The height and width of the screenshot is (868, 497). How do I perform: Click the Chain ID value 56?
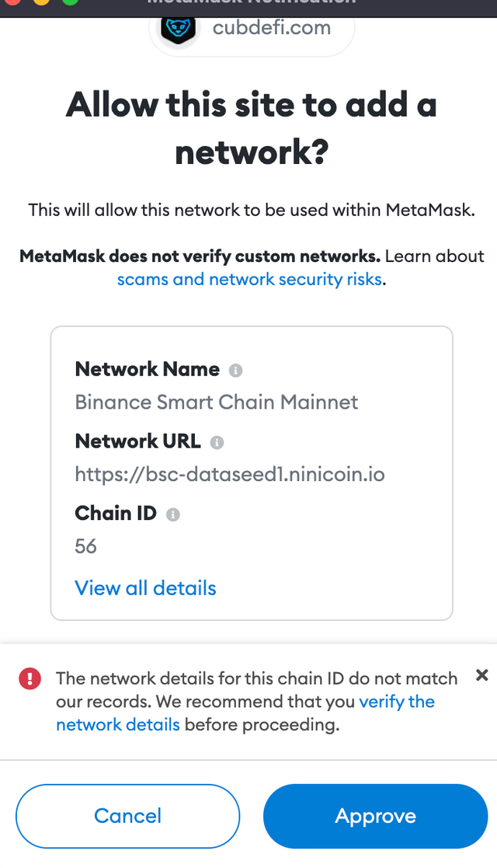click(x=85, y=546)
